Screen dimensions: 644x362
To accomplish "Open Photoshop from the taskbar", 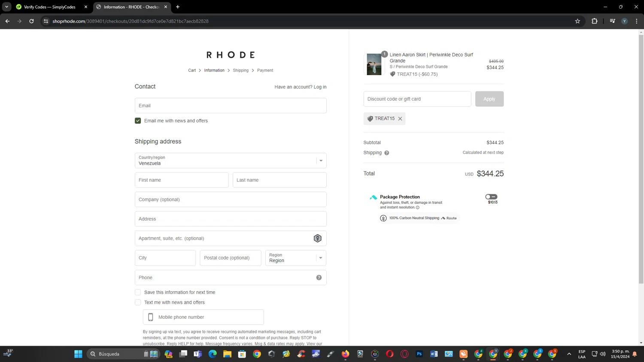I will click(419, 354).
